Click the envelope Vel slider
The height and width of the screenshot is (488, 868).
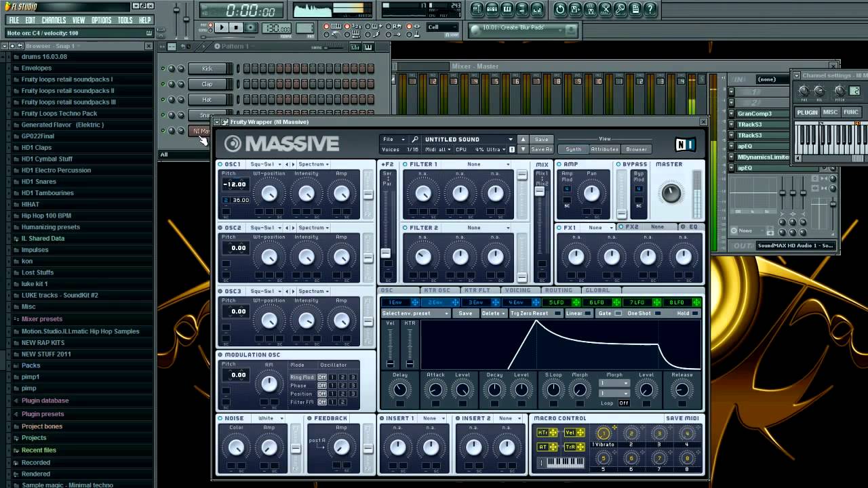pyautogui.click(x=390, y=346)
